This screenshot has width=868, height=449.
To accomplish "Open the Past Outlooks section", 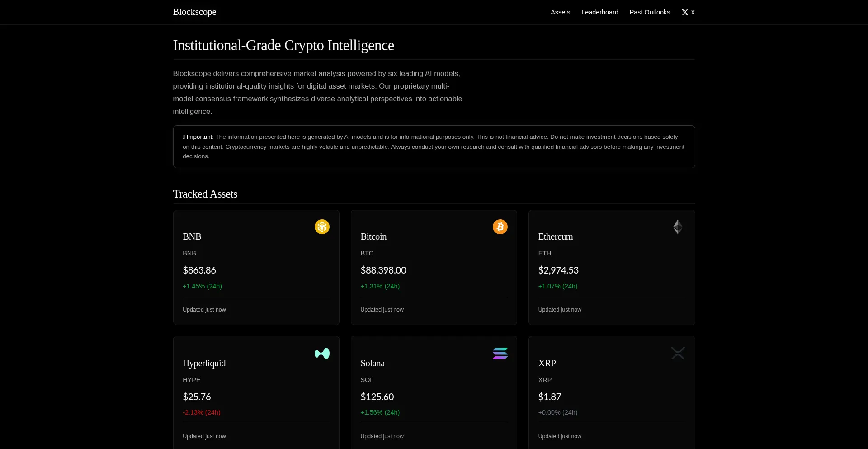I will [x=650, y=12].
